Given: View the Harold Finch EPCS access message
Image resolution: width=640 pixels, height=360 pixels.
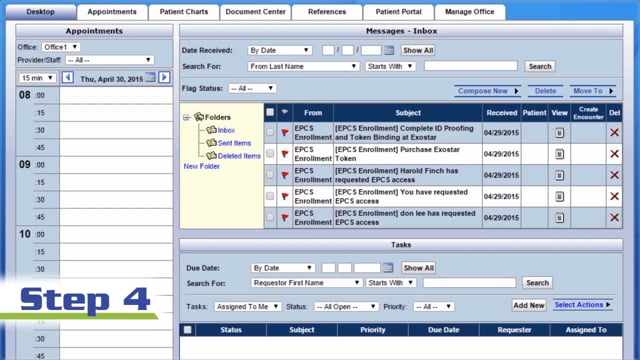Looking at the screenshot, I should [x=560, y=175].
